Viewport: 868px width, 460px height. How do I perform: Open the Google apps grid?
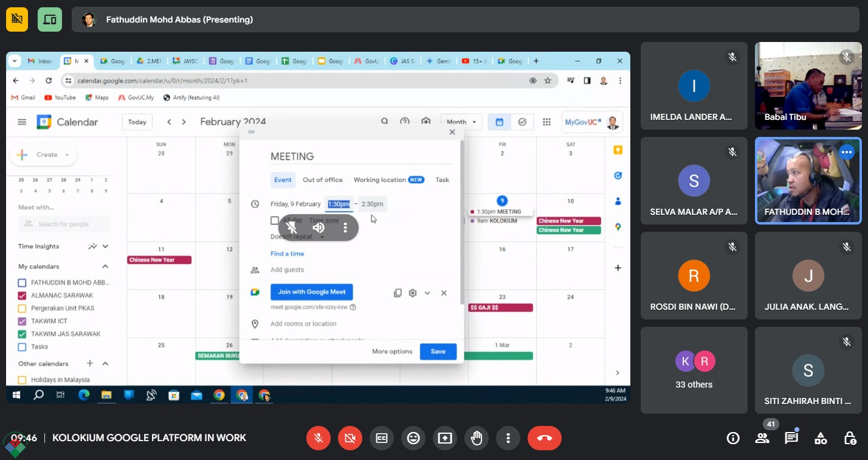[x=546, y=122]
